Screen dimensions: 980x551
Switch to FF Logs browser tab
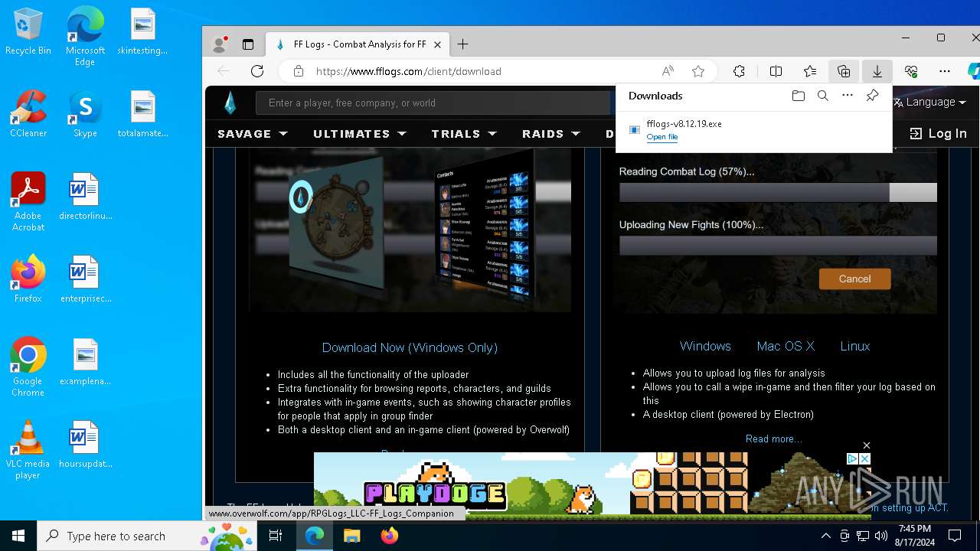pyautogui.click(x=358, y=44)
